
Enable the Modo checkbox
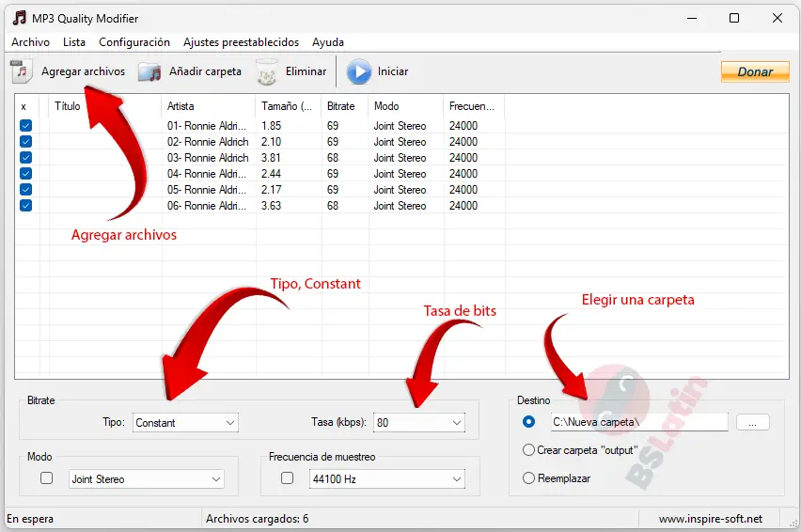tap(46, 477)
